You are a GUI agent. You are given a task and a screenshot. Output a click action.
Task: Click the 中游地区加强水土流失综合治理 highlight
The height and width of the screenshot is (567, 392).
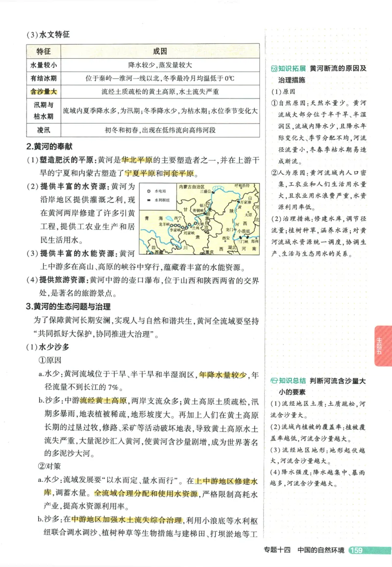[128, 521]
